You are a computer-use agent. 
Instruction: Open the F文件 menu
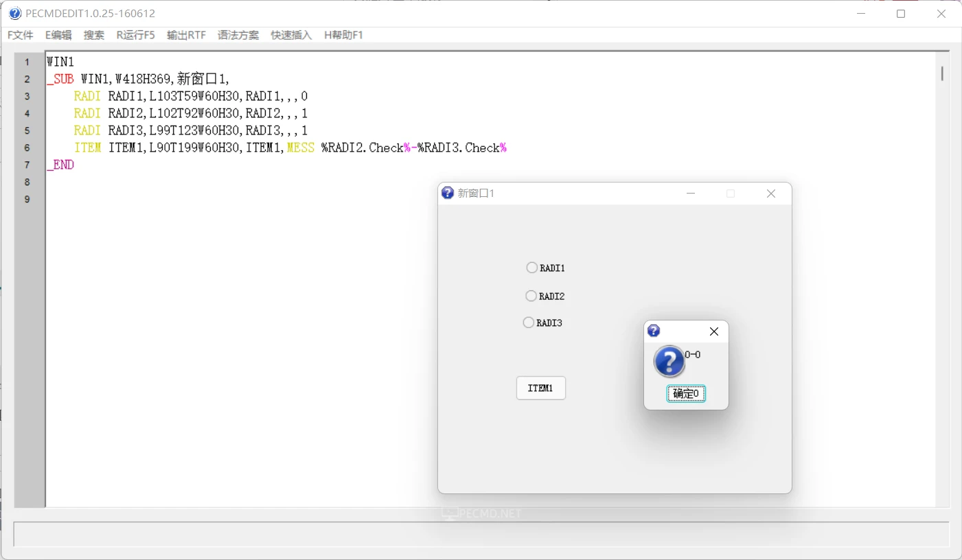(21, 35)
